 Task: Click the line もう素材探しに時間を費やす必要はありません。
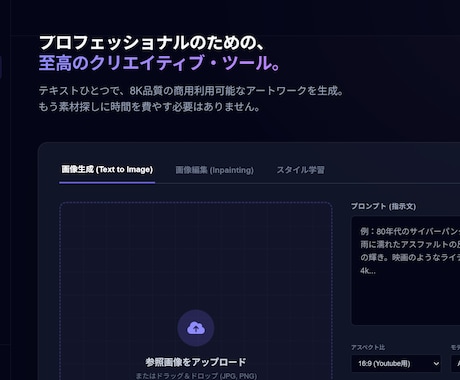(149, 107)
